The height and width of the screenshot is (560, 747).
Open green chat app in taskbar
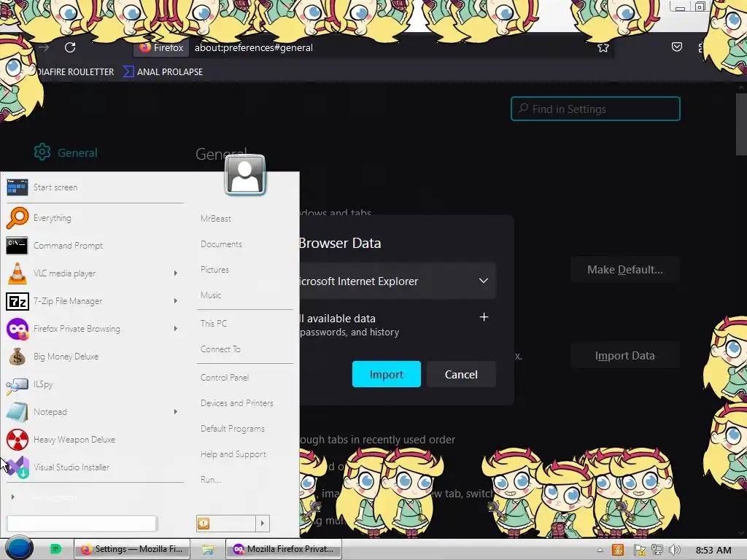click(x=55, y=548)
